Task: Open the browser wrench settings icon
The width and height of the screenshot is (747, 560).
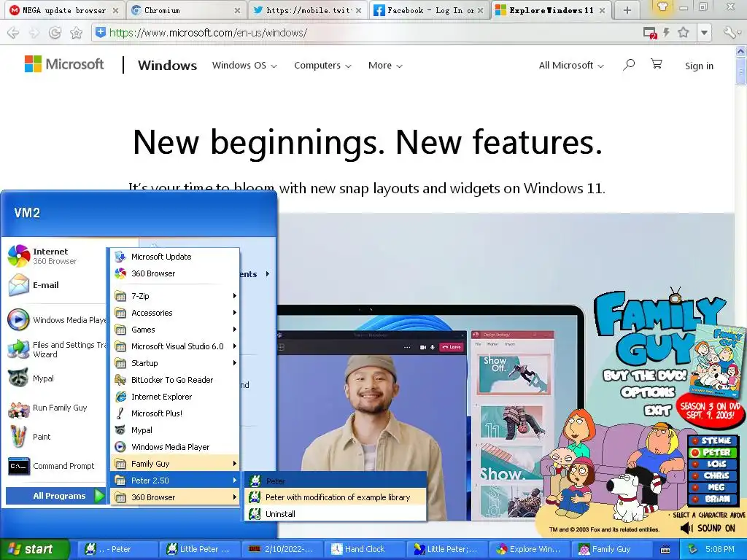Action: 731,32
